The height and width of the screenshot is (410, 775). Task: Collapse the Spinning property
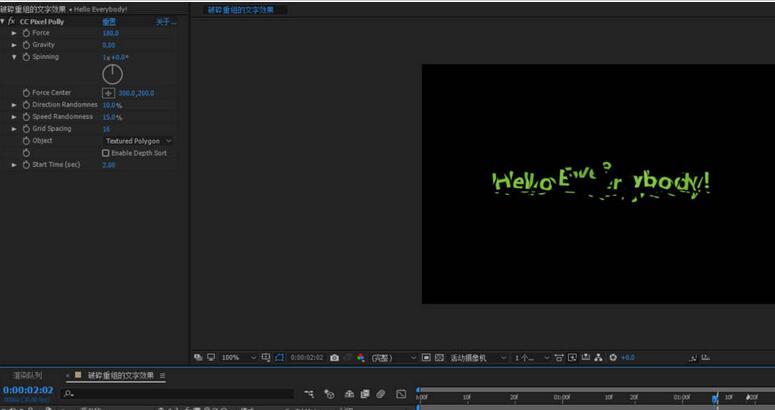click(14, 57)
